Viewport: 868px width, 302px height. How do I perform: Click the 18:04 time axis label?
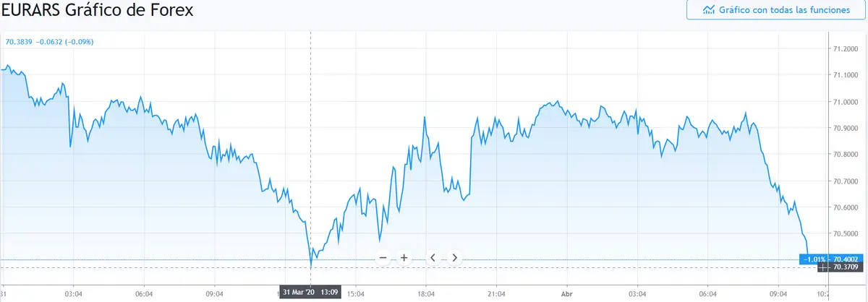pos(425,293)
